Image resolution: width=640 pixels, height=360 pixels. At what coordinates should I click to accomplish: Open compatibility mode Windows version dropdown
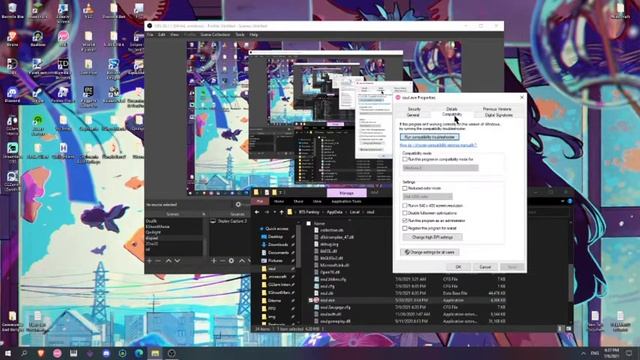pos(440,168)
